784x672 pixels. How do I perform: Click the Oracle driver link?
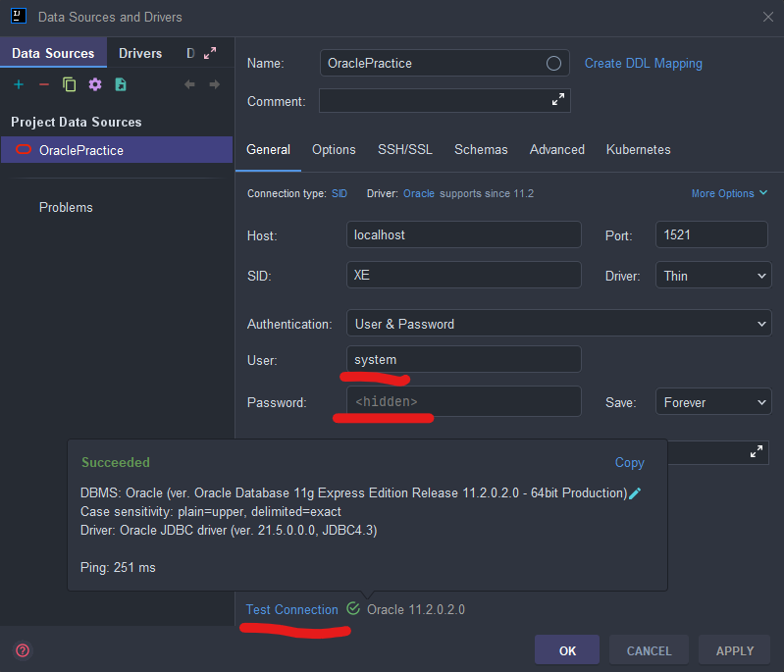[419, 193]
